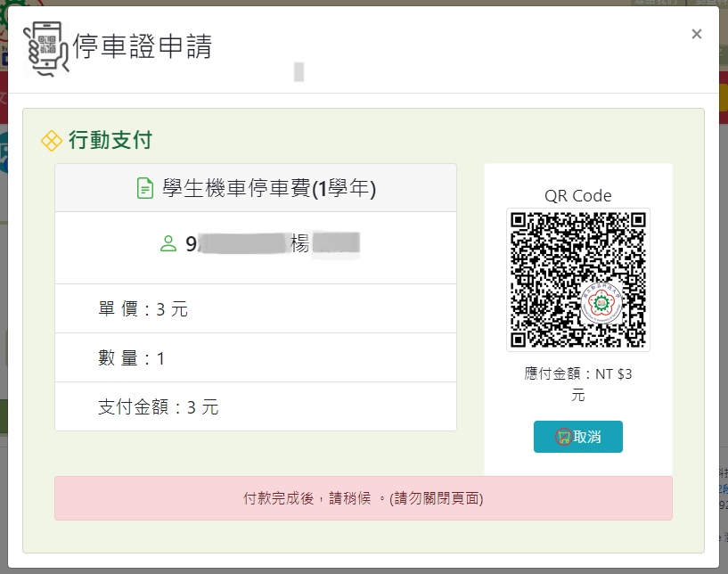Click the 支付金額：3 元 row
This screenshot has width=728, height=574.
click(x=256, y=406)
